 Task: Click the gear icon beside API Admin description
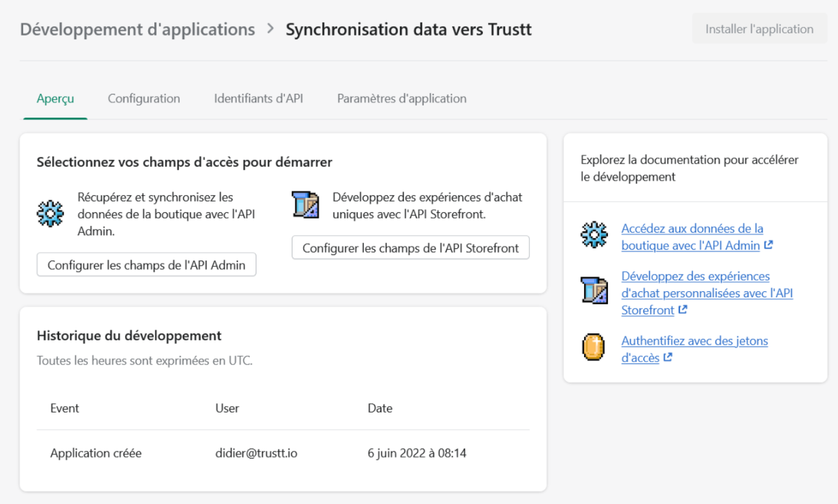click(50, 214)
